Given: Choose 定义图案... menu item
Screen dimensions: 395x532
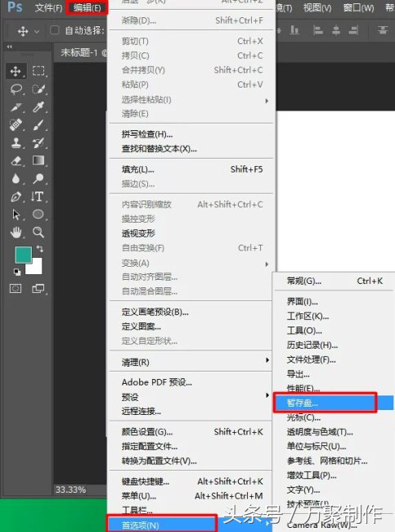Looking at the screenshot, I should (191, 327).
